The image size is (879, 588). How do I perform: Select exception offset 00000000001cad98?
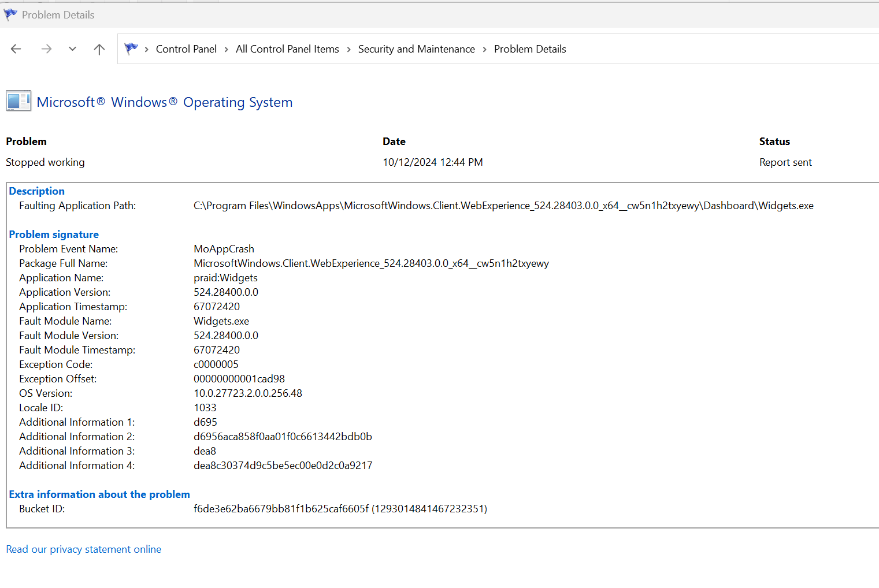pyautogui.click(x=239, y=379)
